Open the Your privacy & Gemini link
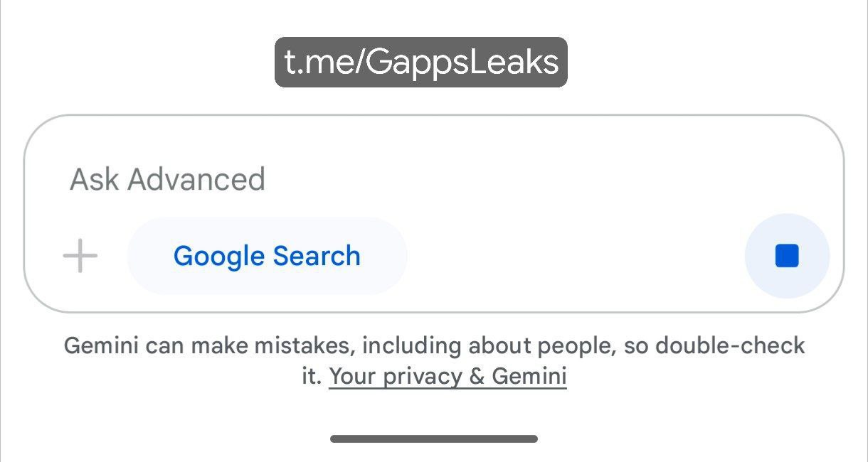868x462 pixels. coord(448,376)
